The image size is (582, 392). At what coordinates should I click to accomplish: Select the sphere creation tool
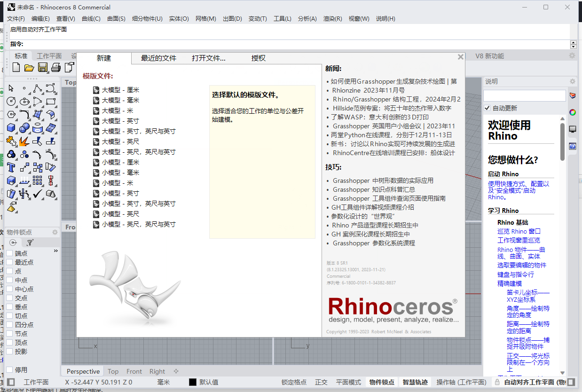coord(24,127)
